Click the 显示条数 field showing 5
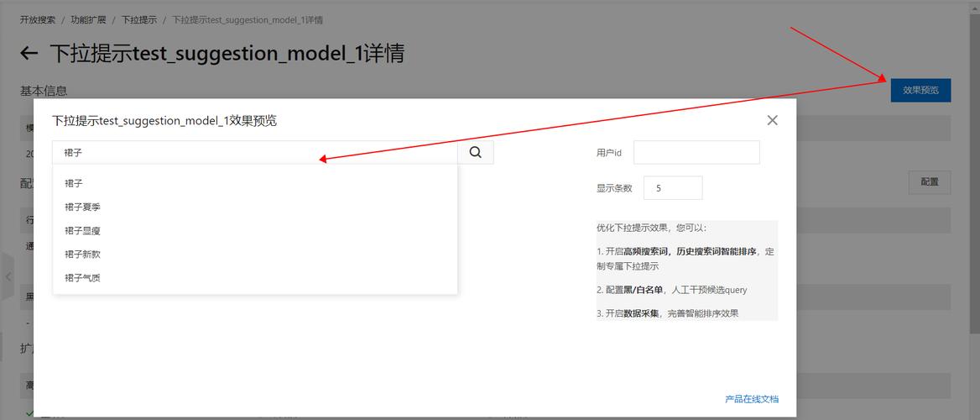The width and height of the screenshot is (980, 420). click(x=673, y=188)
